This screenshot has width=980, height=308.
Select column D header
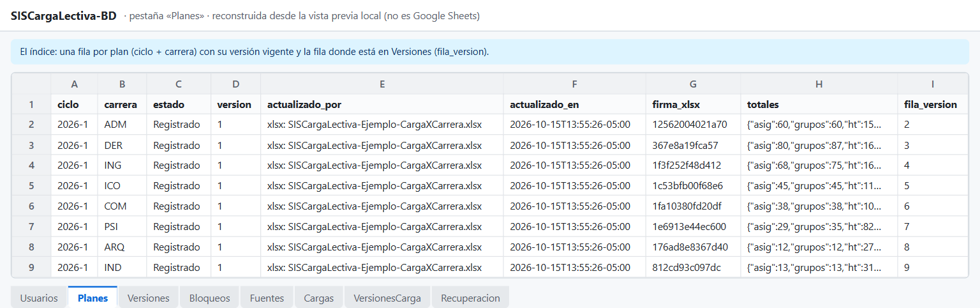click(236, 84)
